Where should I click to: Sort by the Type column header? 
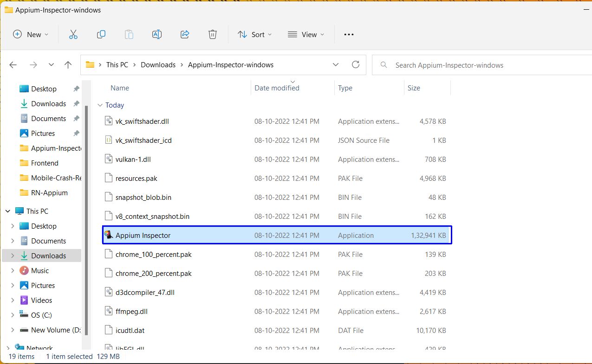point(345,88)
